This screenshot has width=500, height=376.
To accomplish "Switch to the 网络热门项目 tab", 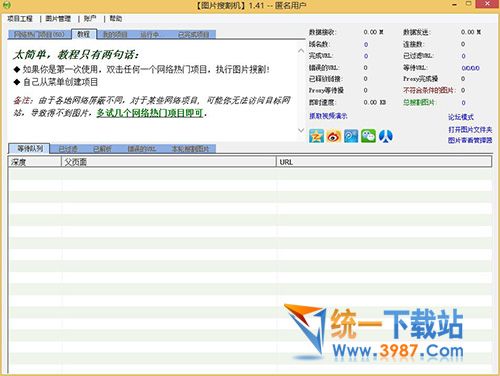I will click(x=39, y=34).
